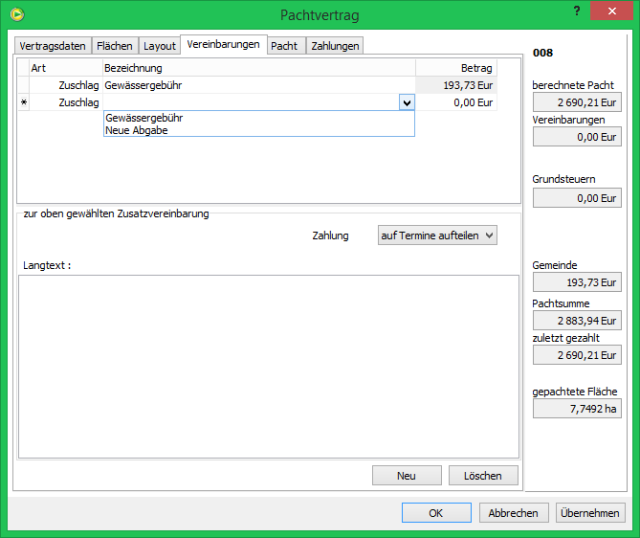
Task: Click the Zuschlag cell in the first row
Action: point(65,85)
